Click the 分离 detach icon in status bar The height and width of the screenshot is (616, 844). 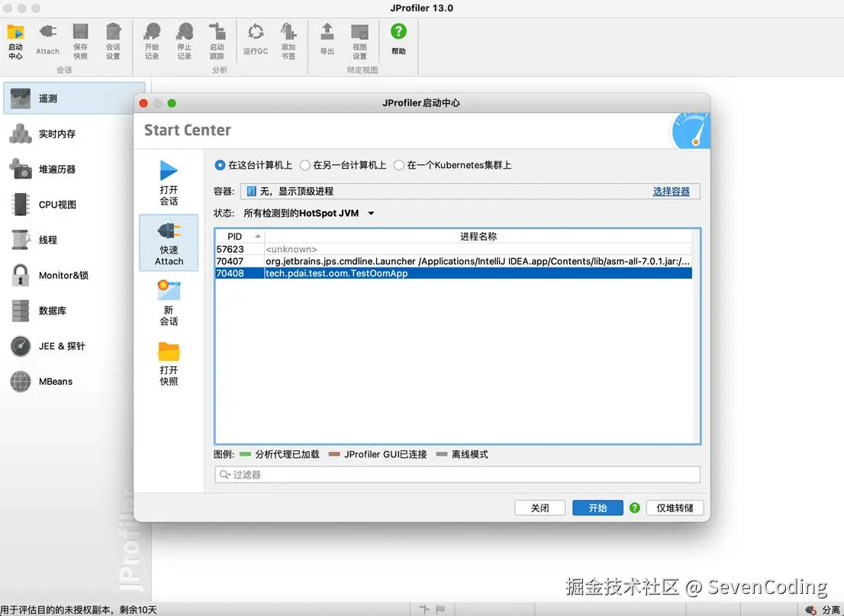coord(810,610)
